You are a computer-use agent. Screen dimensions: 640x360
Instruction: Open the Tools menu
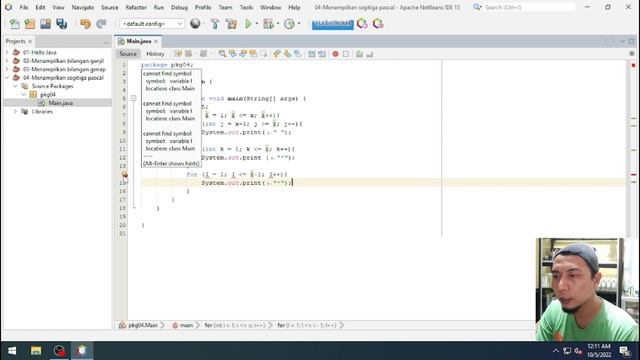(x=246, y=7)
